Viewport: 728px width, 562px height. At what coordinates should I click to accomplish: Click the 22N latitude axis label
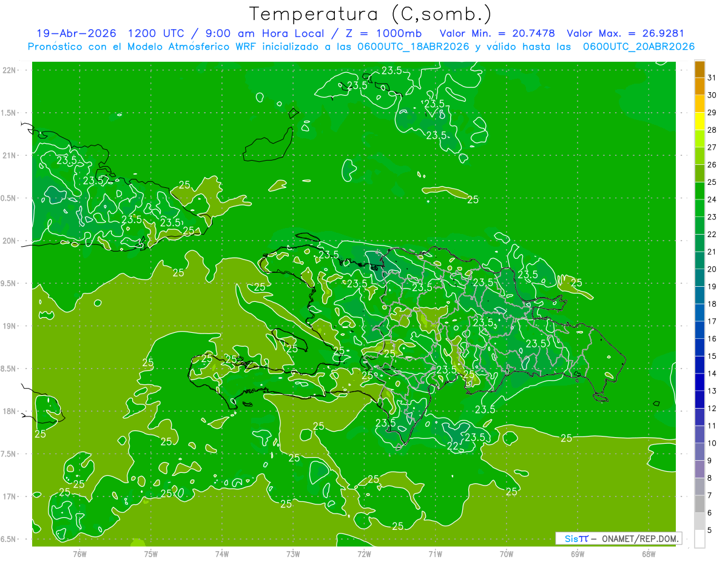coord(9,70)
